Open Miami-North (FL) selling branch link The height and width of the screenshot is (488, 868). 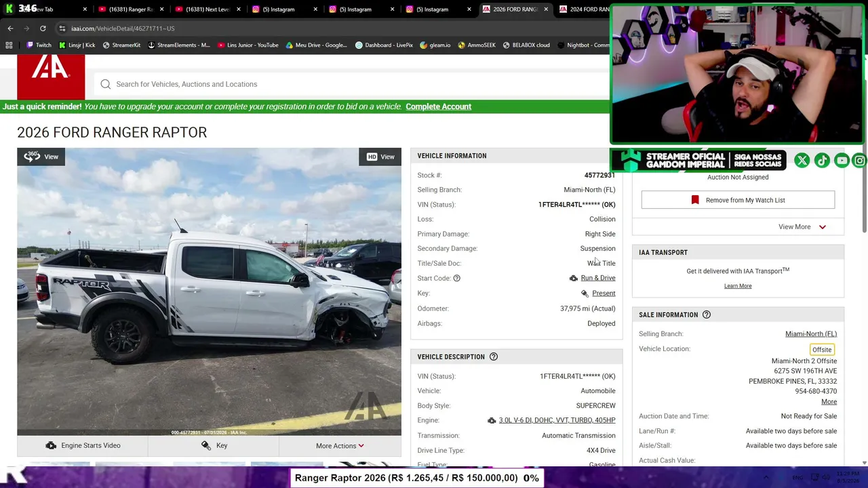(x=811, y=333)
